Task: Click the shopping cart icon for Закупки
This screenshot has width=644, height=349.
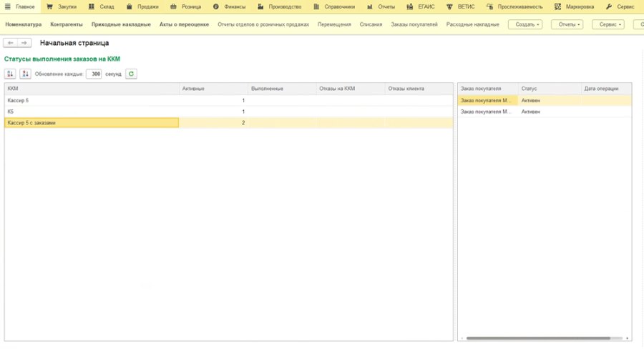Action: (49, 6)
